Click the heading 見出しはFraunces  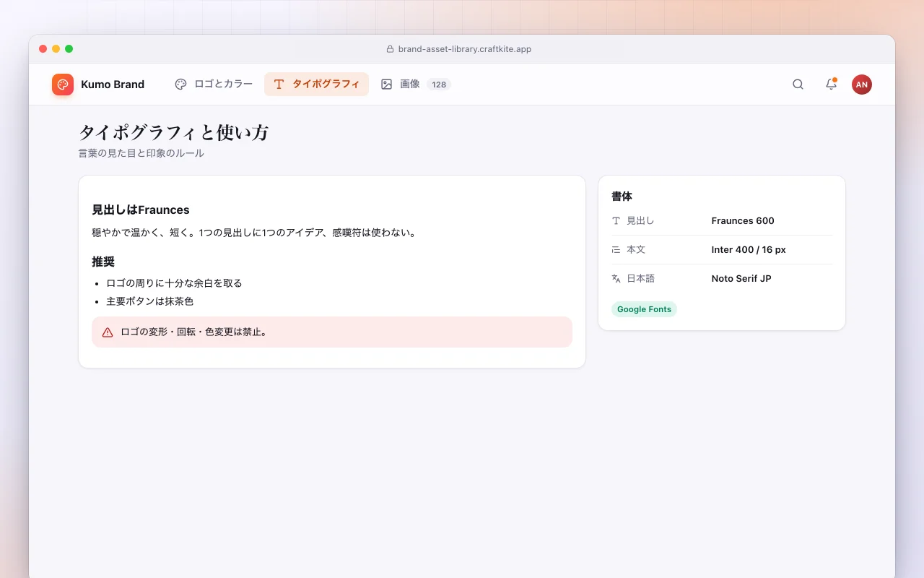tap(141, 210)
